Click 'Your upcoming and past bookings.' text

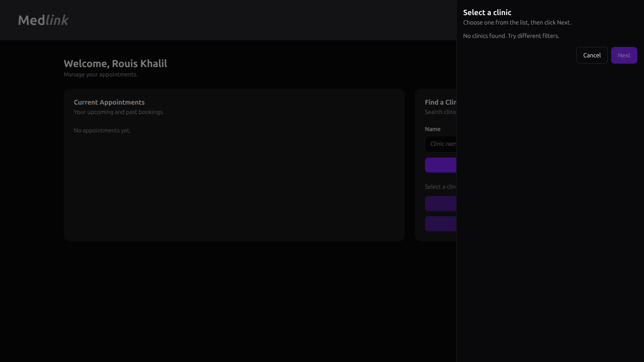click(x=119, y=112)
